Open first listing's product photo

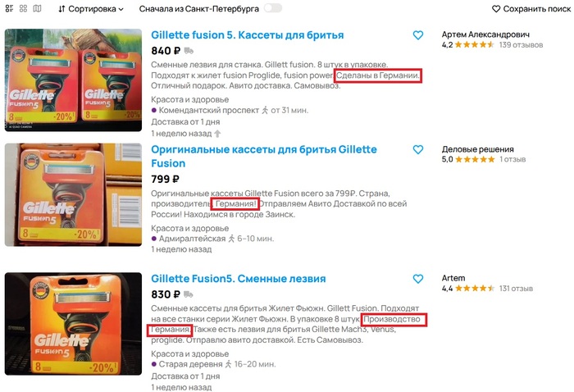pyautogui.click(x=74, y=82)
